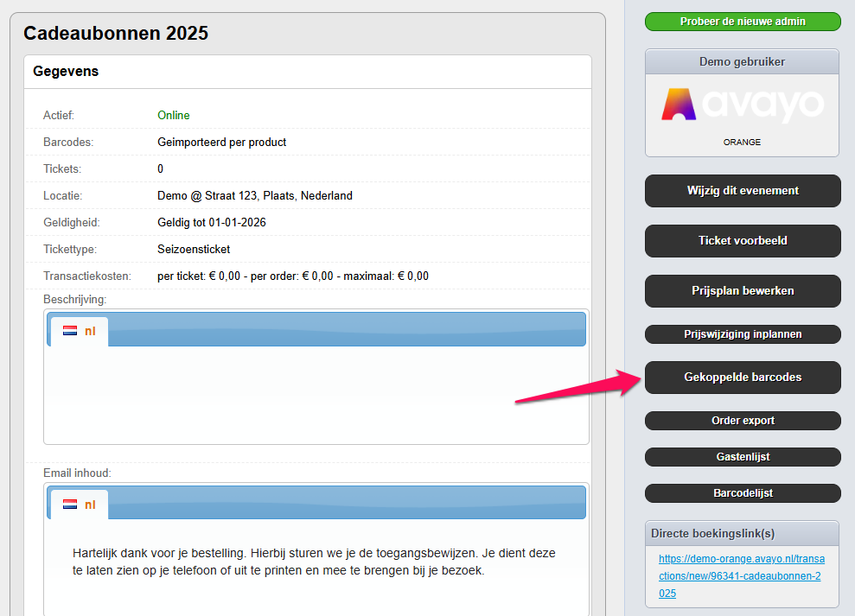The width and height of the screenshot is (855, 616).
Task: Click the Tickets: label
Action: pos(62,168)
